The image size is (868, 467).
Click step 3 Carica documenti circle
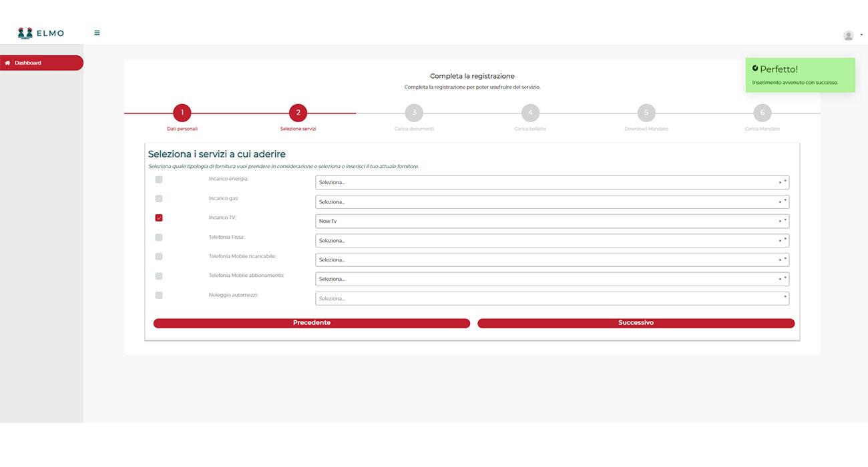414,113
